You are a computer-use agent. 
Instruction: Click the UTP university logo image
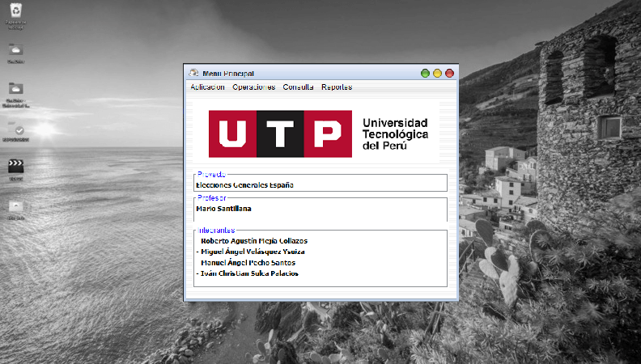pyautogui.click(x=318, y=133)
